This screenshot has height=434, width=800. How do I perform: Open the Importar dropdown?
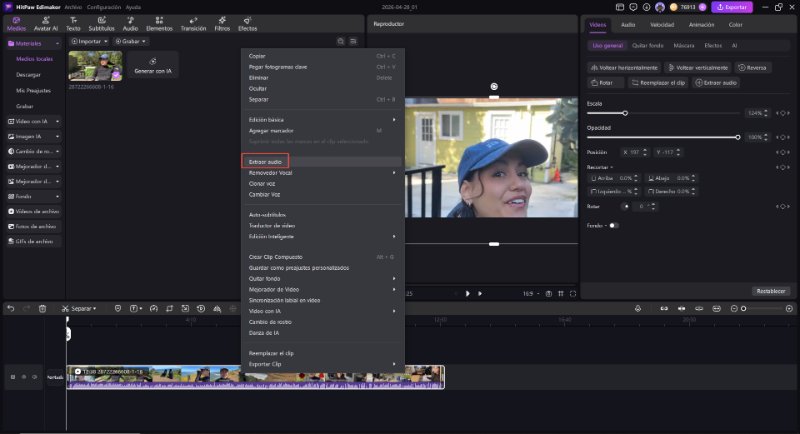(89, 41)
